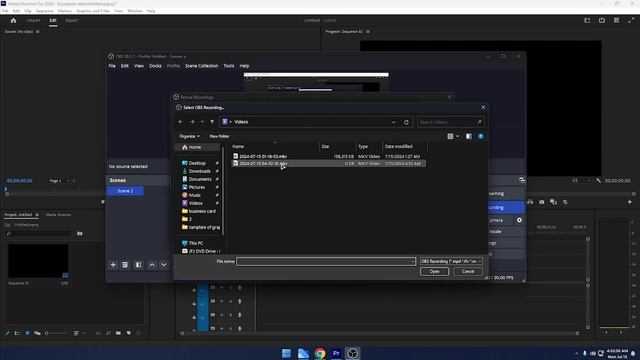Image resolution: width=640 pixels, height=360 pixels.
Task: Open OBS Edit menu
Action: (x=124, y=66)
